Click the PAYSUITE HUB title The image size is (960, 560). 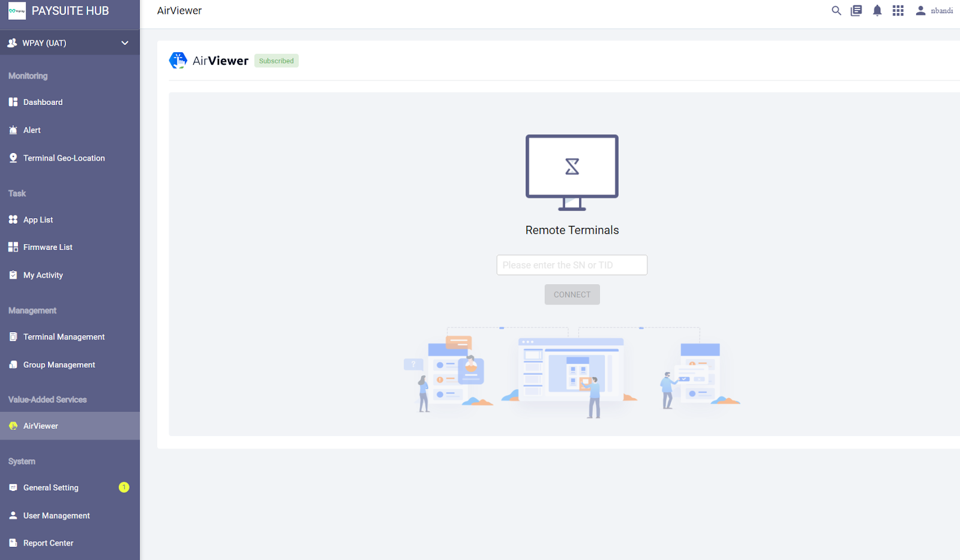pyautogui.click(x=70, y=11)
